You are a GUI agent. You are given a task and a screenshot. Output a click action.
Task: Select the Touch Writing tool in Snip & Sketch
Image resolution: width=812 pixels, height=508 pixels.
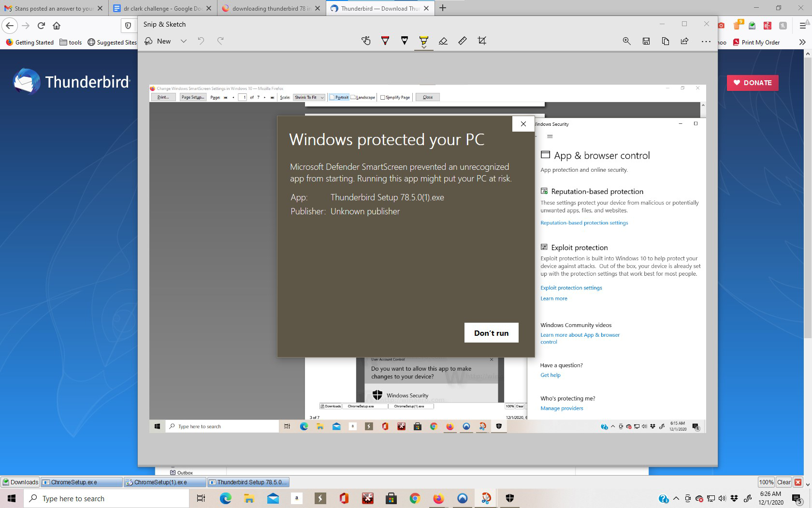pos(366,41)
